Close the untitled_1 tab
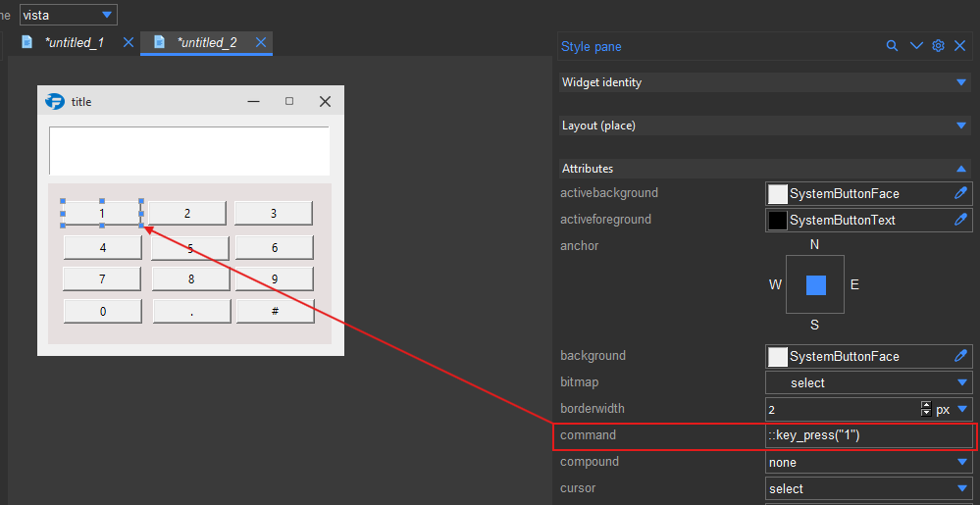980x505 pixels. tap(129, 42)
